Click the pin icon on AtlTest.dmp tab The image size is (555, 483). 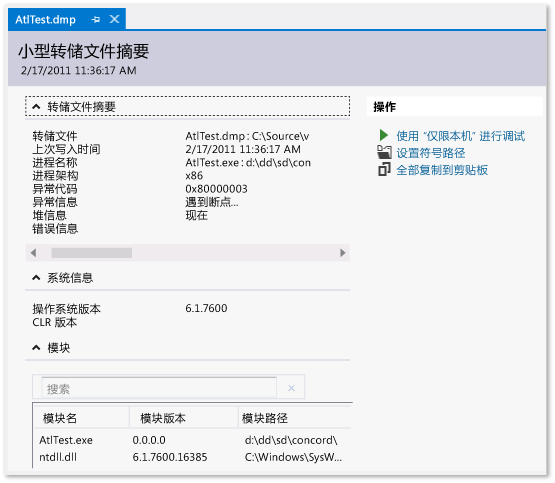tap(96, 19)
